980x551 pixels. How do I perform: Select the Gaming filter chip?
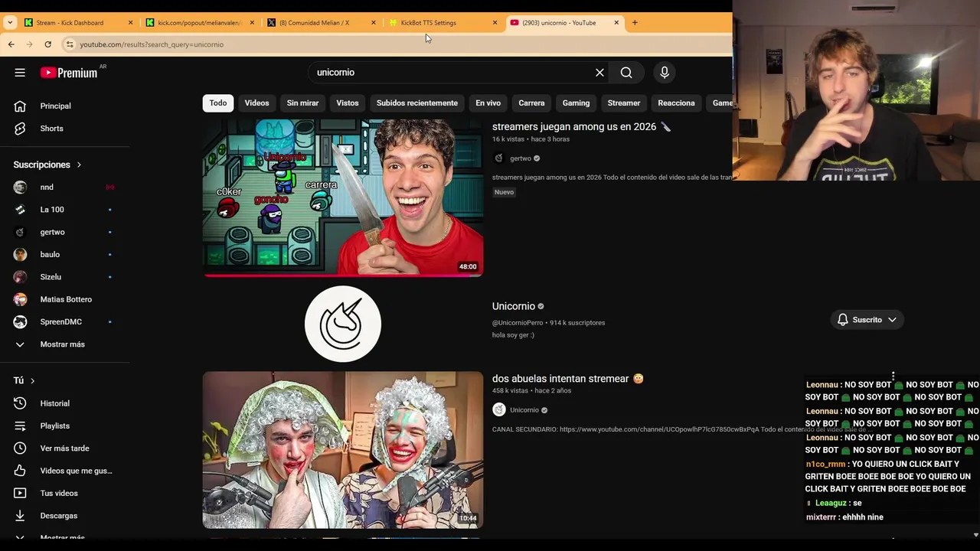[576, 103]
